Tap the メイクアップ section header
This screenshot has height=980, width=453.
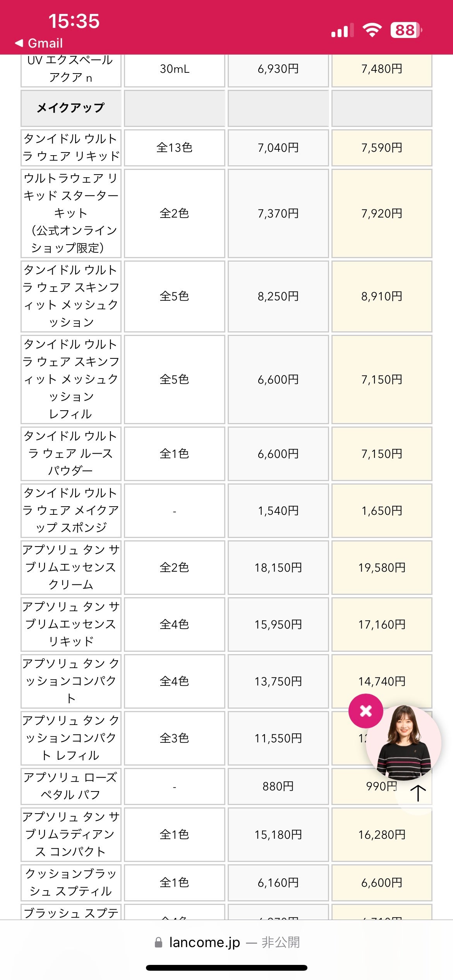click(71, 108)
